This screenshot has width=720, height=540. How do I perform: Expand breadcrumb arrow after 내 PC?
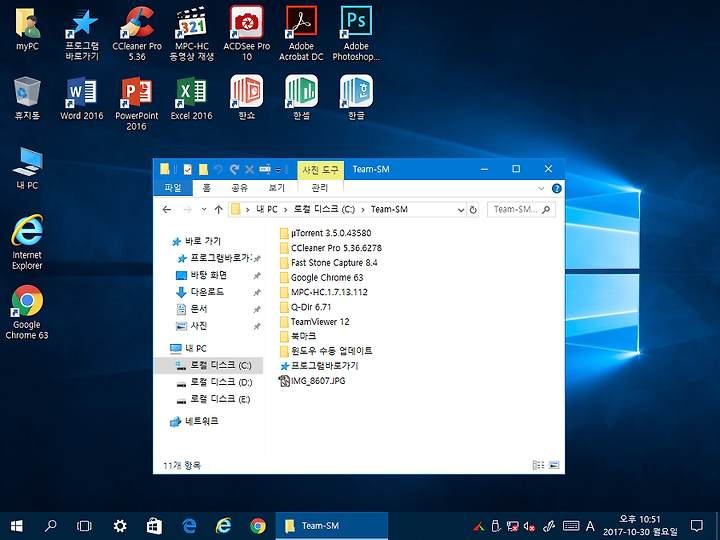tap(285, 210)
